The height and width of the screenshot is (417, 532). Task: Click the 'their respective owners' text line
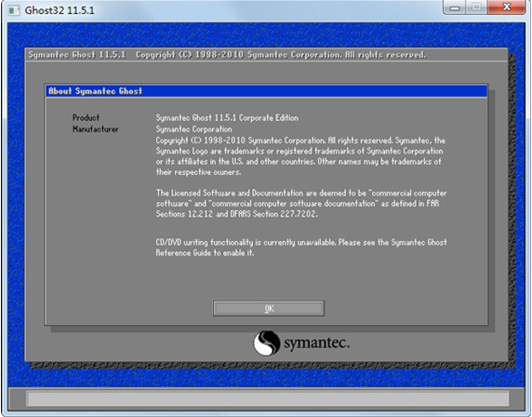(198, 172)
